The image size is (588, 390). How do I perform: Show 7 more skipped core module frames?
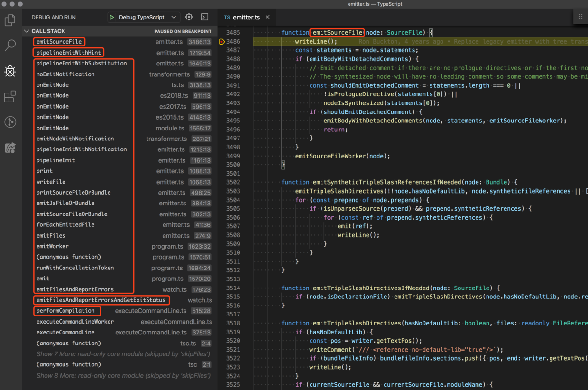[x=123, y=354]
